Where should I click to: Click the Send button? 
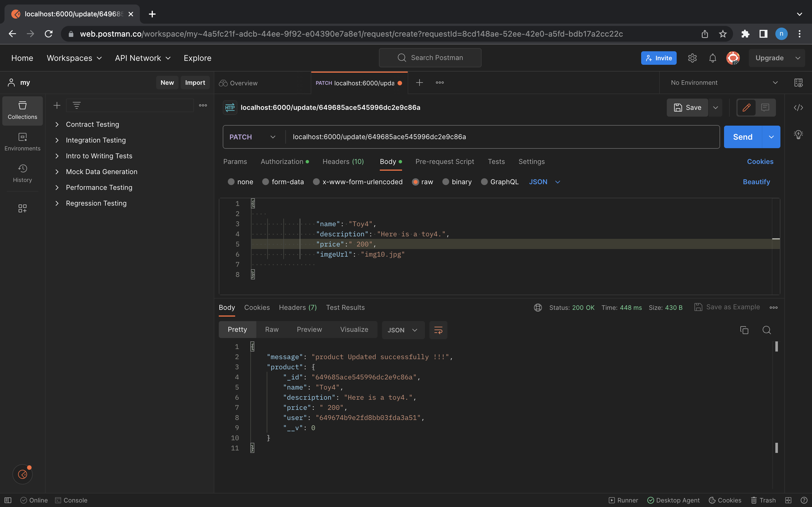click(x=743, y=137)
